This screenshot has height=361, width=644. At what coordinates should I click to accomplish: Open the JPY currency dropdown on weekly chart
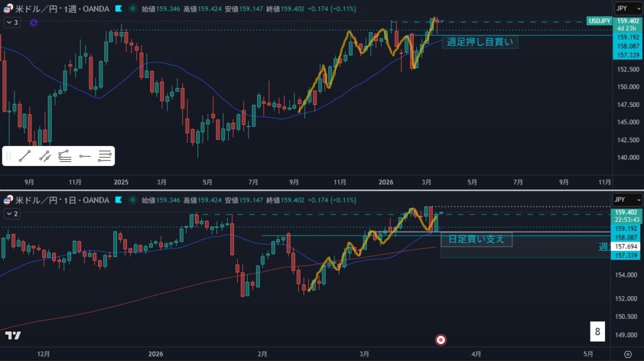coord(627,8)
